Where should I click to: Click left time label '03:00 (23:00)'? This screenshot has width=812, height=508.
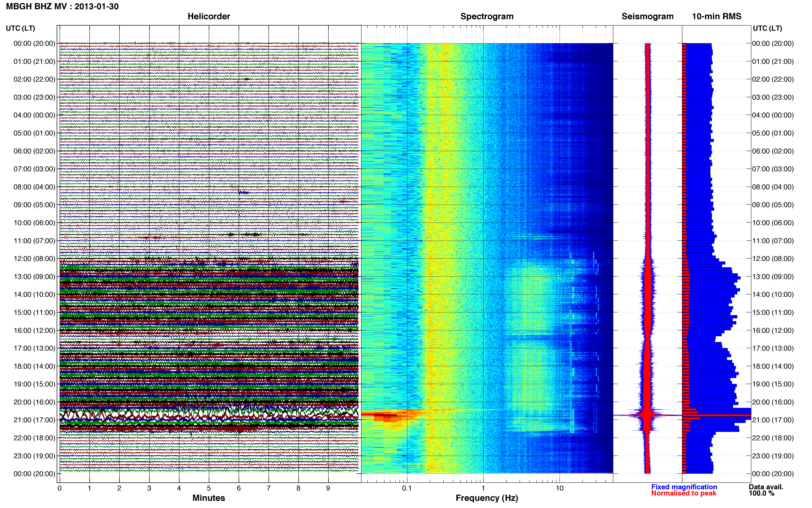[x=34, y=97]
